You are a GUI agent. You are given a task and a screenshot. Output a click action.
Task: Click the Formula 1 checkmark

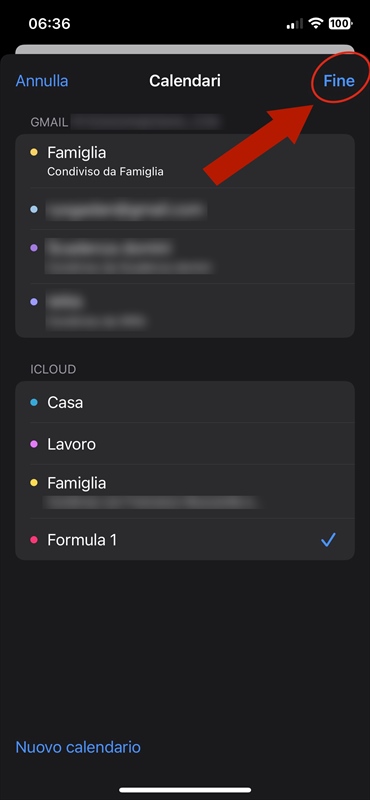(328, 540)
